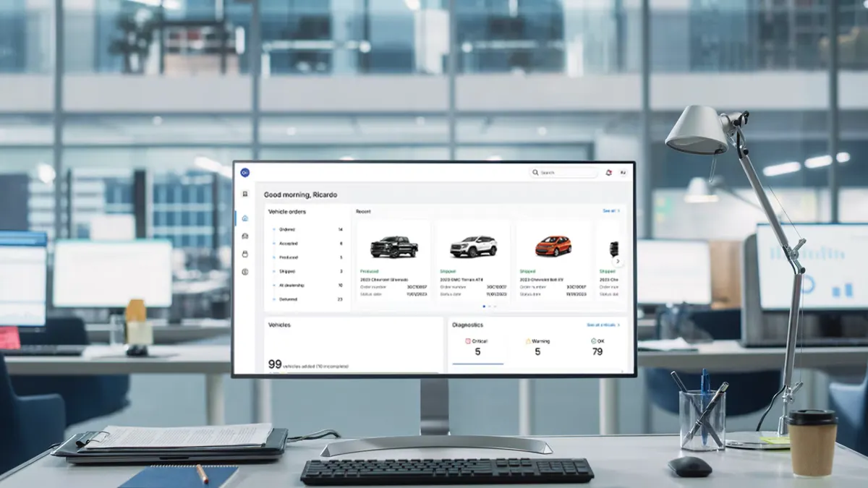This screenshot has width=868, height=488.
Task: Focus the Search input field
Action: pyautogui.click(x=564, y=173)
